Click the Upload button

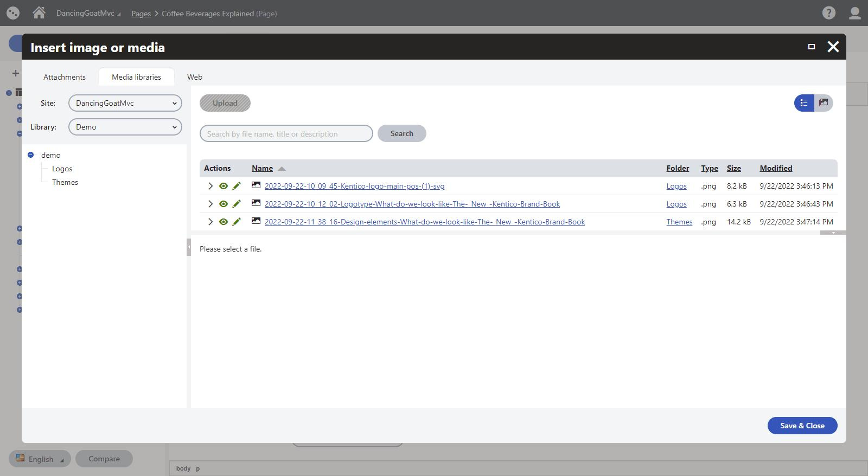(x=225, y=103)
